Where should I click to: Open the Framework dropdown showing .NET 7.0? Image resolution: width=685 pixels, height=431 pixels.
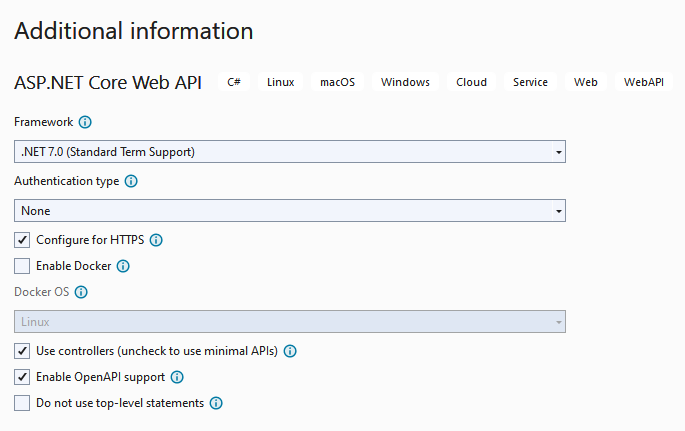point(290,152)
